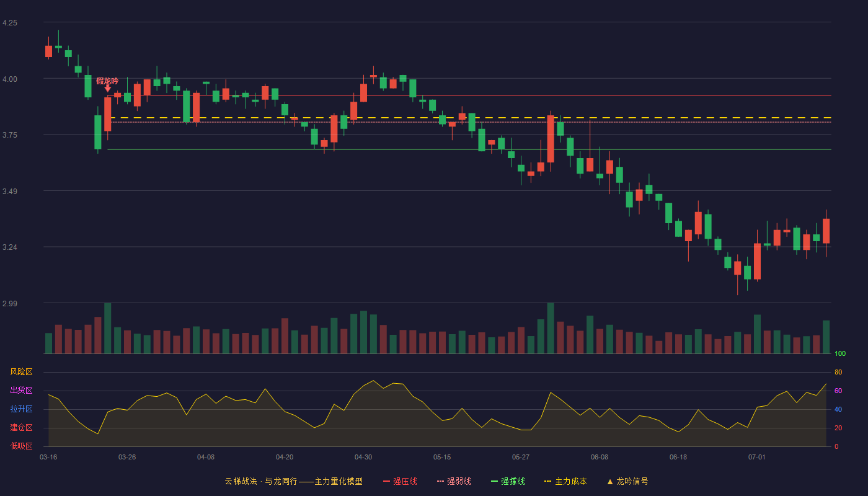Screen dimensions: 868x496
Task: Toggle the 强压线 legend item
Action: point(401,481)
